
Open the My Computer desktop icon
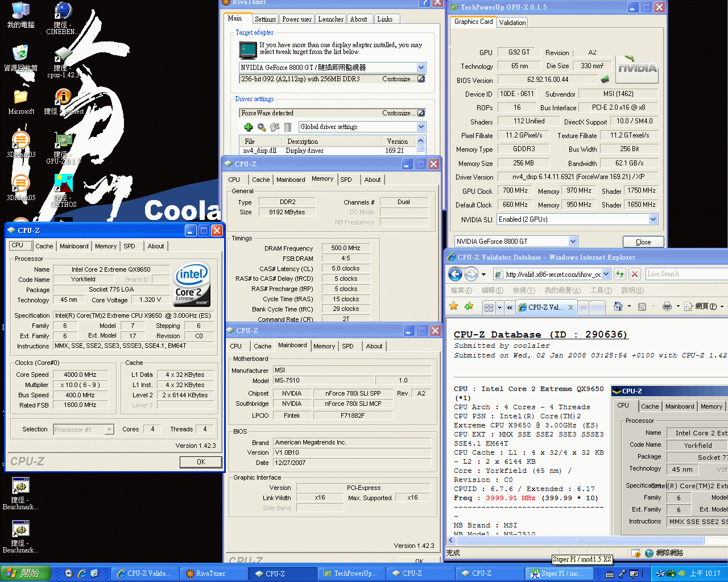(21, 15)
